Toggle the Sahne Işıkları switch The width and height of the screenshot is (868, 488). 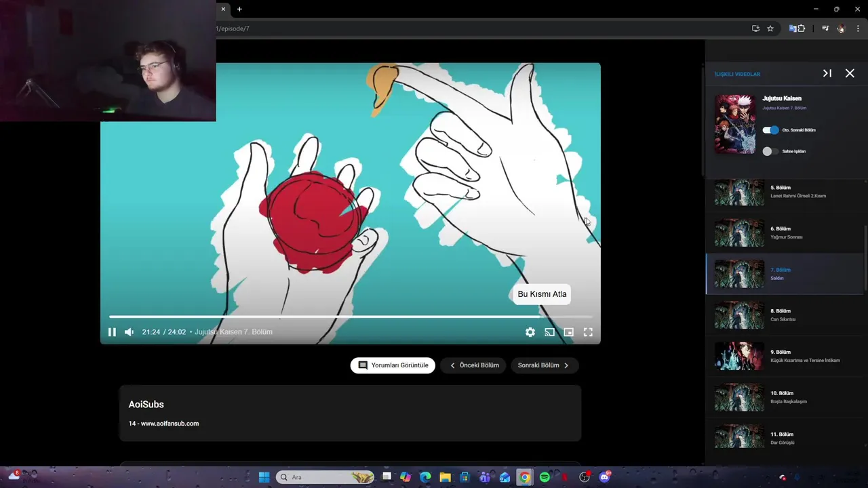point(770,151)
